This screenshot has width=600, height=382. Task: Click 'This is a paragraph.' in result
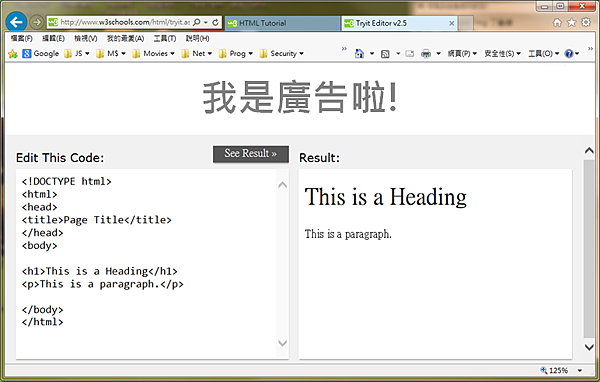348,234
